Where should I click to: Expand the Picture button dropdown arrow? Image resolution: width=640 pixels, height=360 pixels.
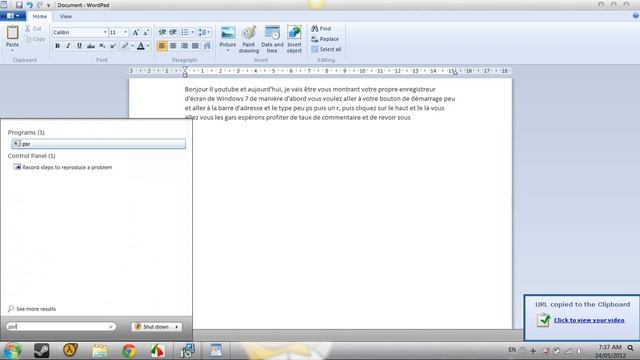pos(228,50)
